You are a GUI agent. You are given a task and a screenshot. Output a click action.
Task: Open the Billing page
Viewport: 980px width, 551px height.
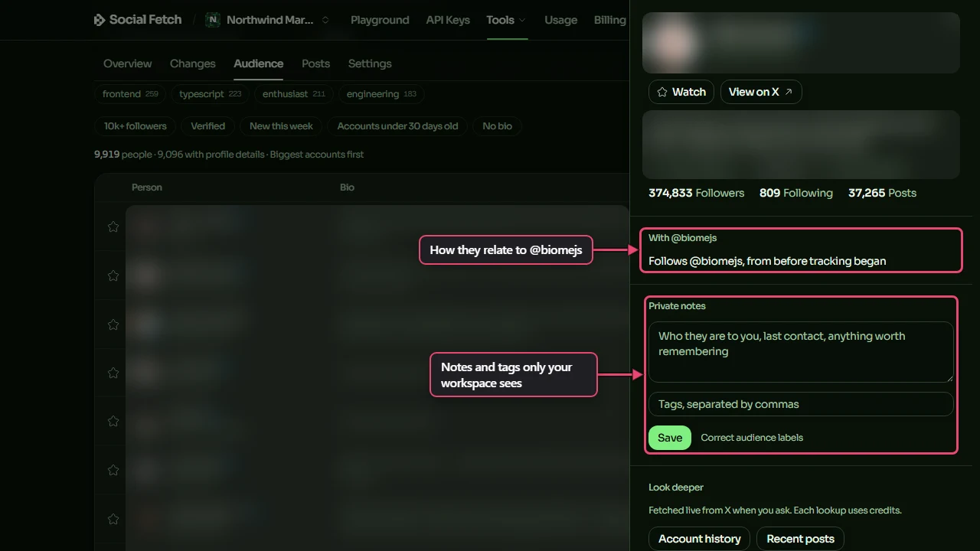(609, 20)
